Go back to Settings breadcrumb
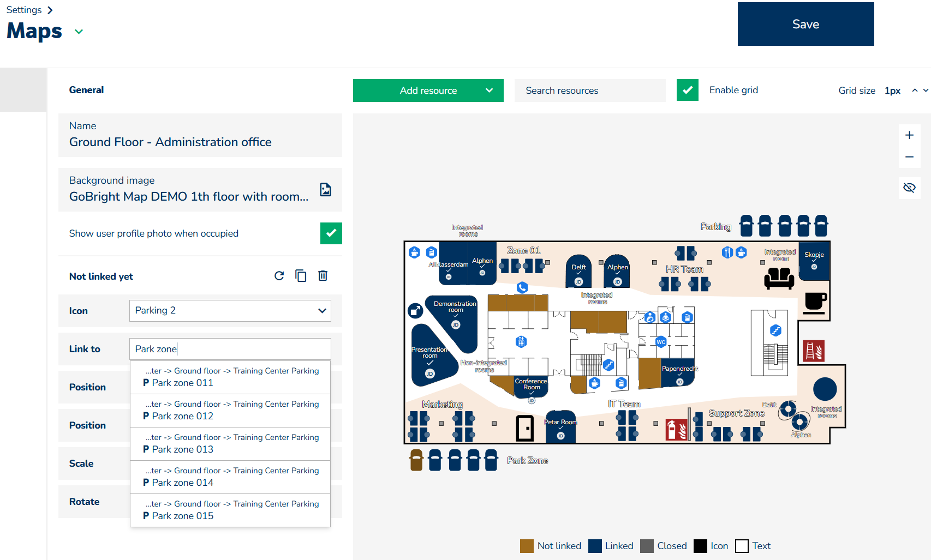The height and width of the screenshot is (560, 931). pos(24,10)
